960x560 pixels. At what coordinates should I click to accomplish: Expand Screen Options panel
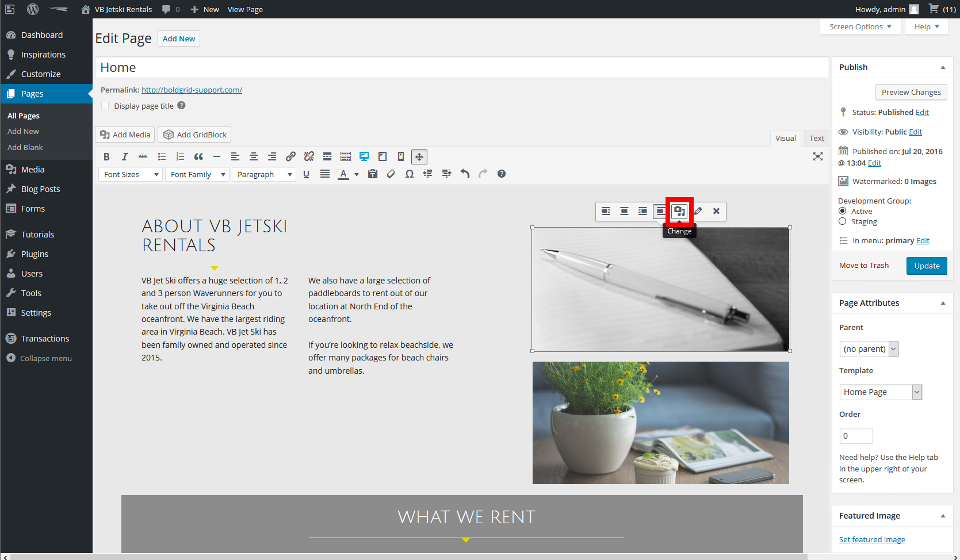pos(860,26)
